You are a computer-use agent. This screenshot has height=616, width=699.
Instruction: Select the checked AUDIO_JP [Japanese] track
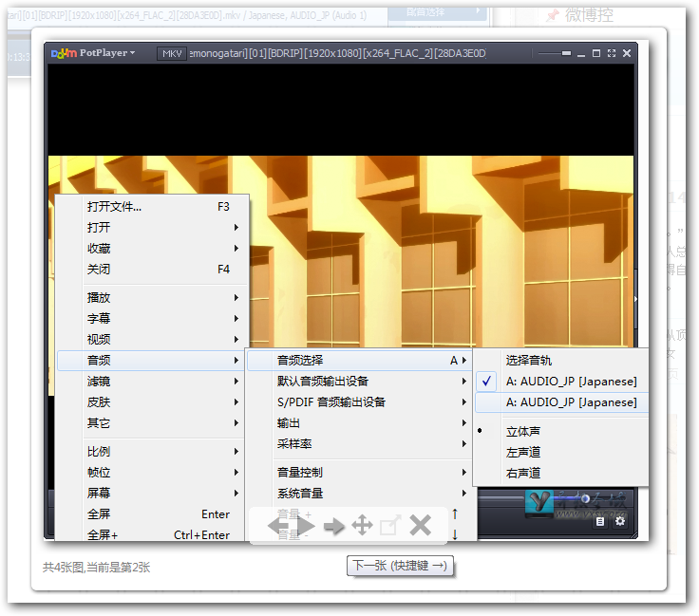pos(571,382)
